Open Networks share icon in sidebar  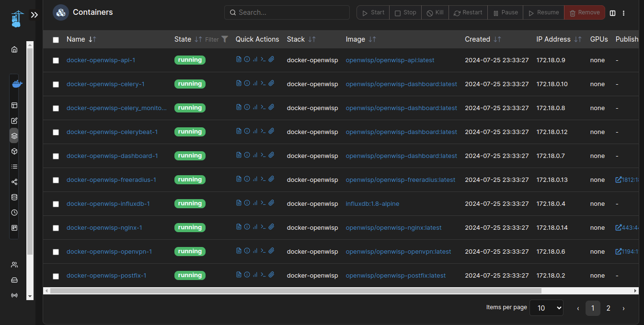click(x=14, y=182)
